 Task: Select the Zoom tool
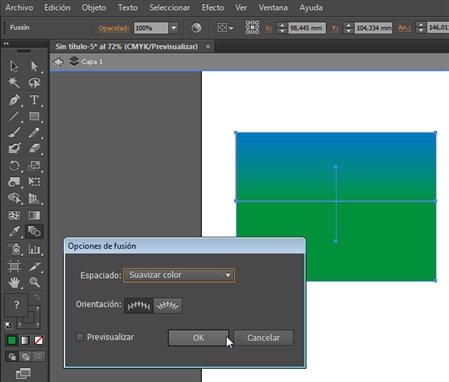(x=34, y=283)
